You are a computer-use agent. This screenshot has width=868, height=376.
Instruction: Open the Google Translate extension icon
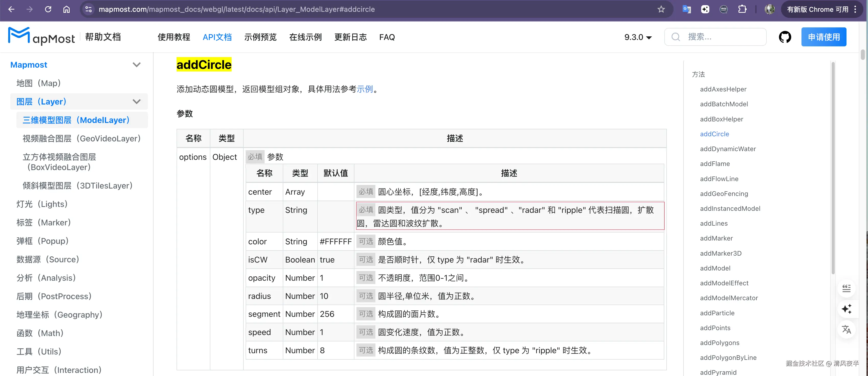pyautogui.click(x=686, y=9)
